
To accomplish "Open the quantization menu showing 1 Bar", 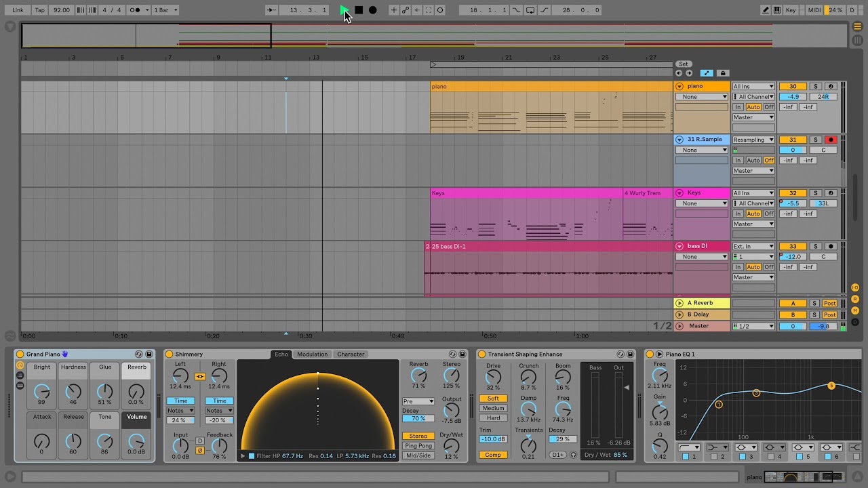I will [x=165, y=10].
